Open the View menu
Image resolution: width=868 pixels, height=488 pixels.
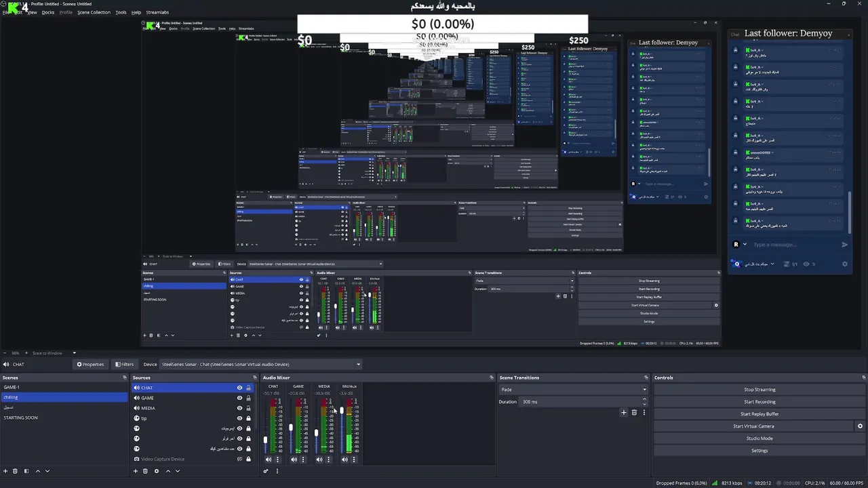click(32, 12)
